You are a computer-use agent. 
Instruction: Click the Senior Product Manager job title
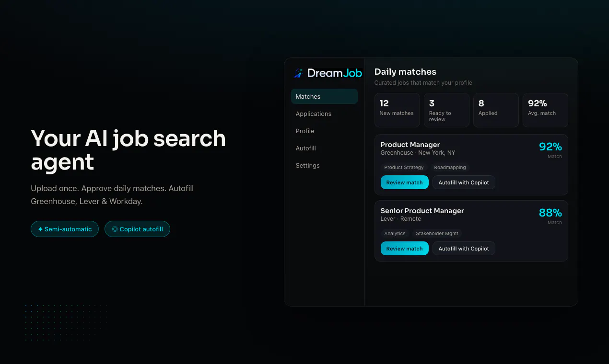pos(422,211)
